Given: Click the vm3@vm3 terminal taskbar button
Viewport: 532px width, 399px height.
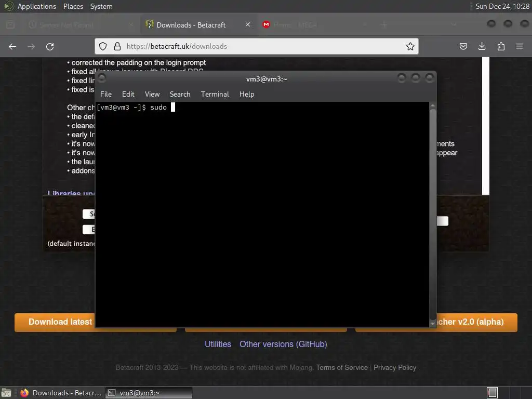Looking at the screenshot, I should tap(149, 393).
